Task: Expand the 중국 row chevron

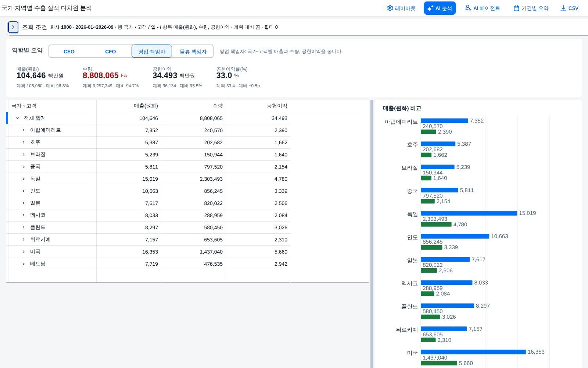Action: tap(24, 167)
